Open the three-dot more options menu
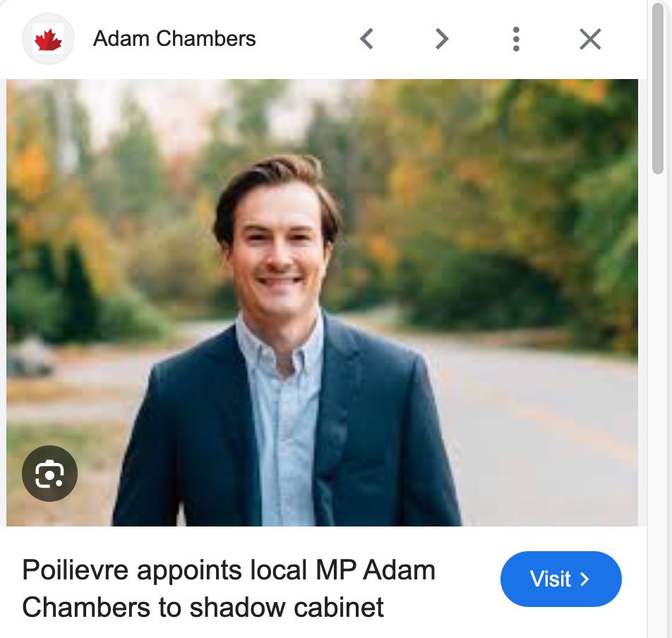The height and width of the screenshot is (638, 672). pyautogui.click(x=516, y=39)
